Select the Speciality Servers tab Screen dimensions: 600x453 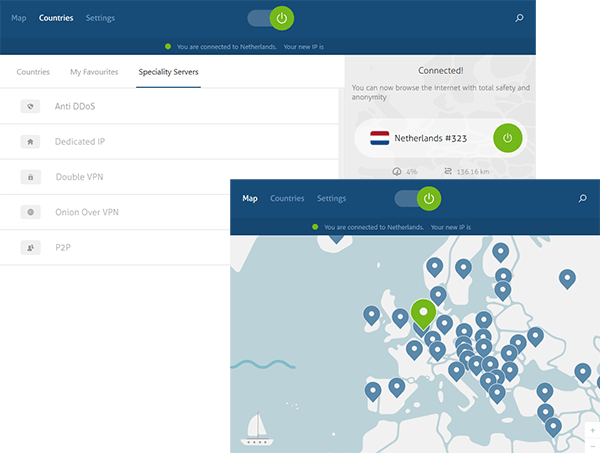(168, 72)
